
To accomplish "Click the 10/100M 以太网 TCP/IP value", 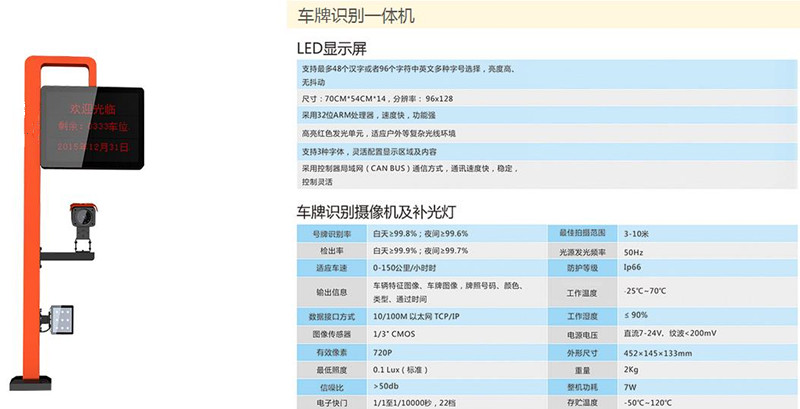I will (415, 314).
